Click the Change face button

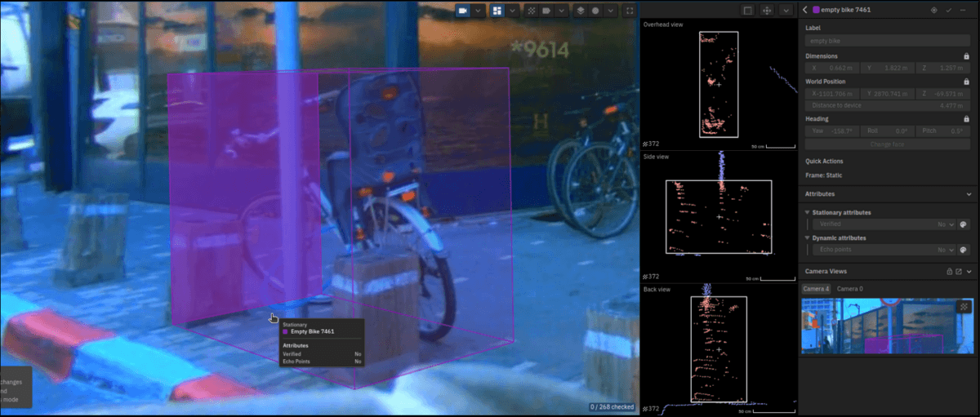point(888,144)
